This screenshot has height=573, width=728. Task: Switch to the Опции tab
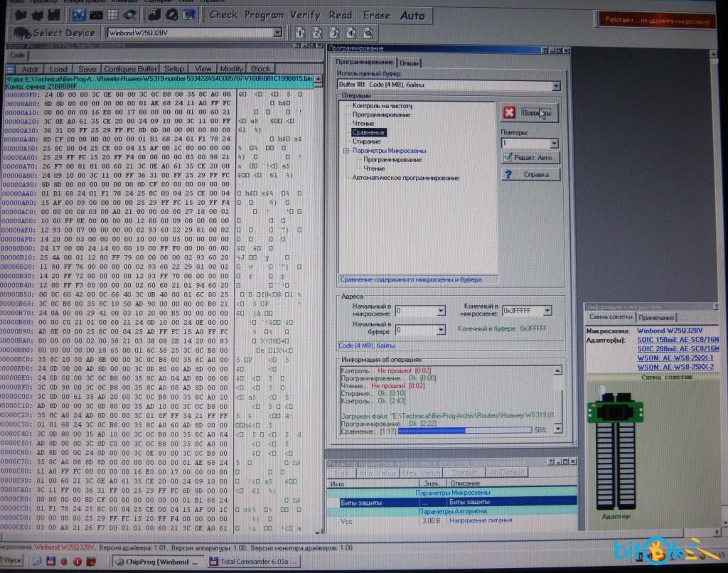[409, 63]
